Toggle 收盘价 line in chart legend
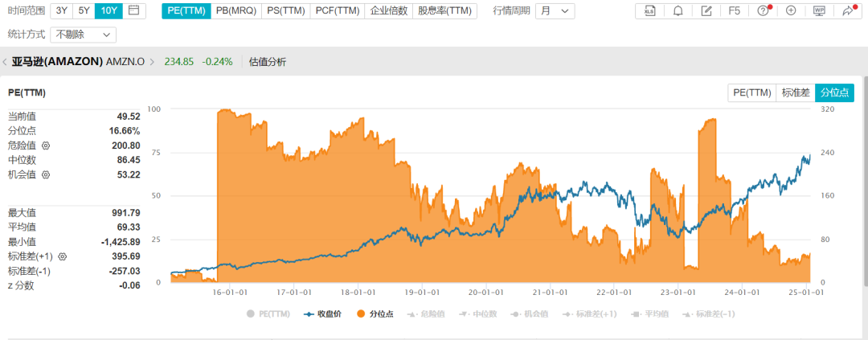The height and width of the screenshot is (340, 868). click(323, 313)
